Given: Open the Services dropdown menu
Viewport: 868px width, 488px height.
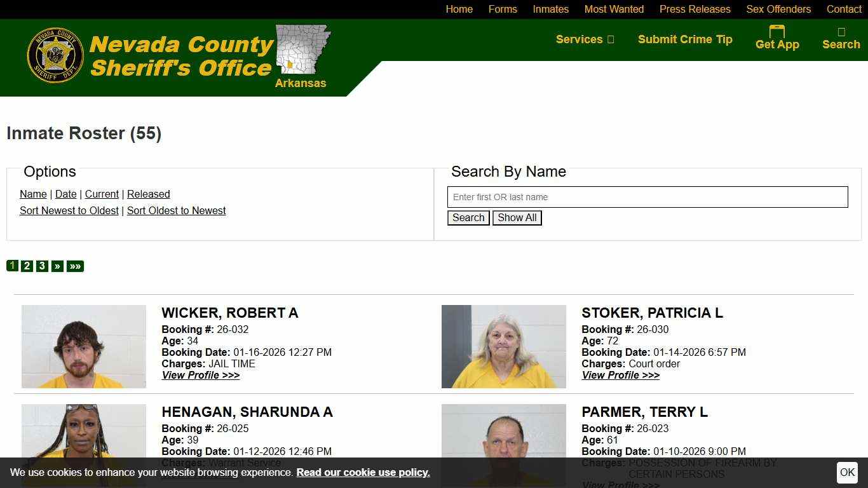Looking at the screenshot, I should point(584,39).
